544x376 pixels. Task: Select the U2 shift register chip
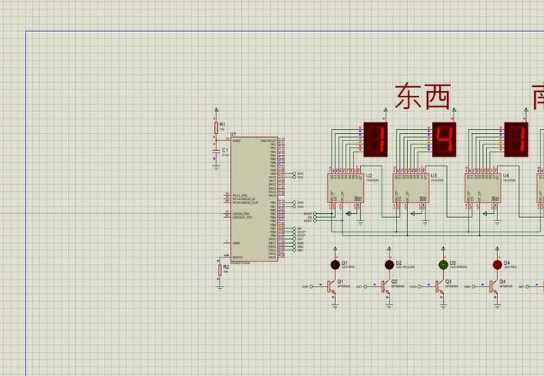tap(346, 188)
